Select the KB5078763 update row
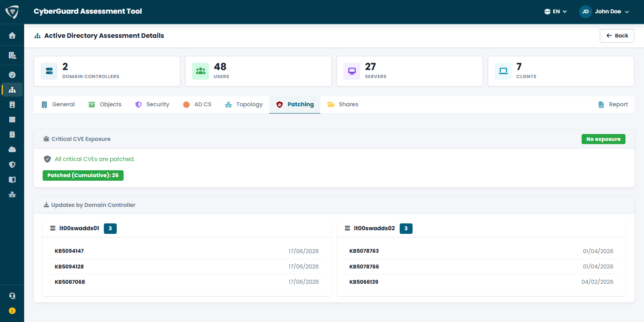Screen dimensions: 644x322 coord(481,251)
